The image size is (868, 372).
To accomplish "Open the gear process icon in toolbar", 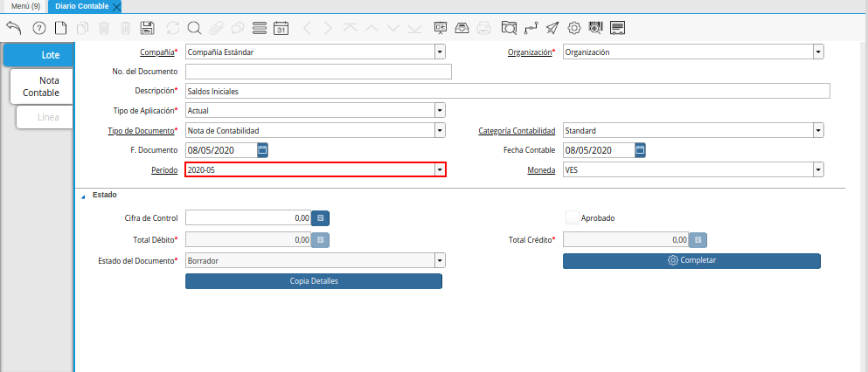I will [574, 28].
